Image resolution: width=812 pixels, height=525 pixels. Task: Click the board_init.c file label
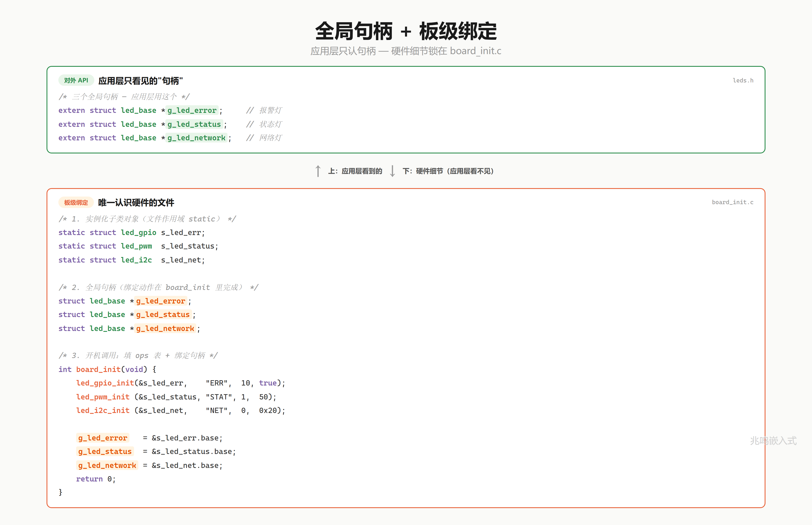732,202
